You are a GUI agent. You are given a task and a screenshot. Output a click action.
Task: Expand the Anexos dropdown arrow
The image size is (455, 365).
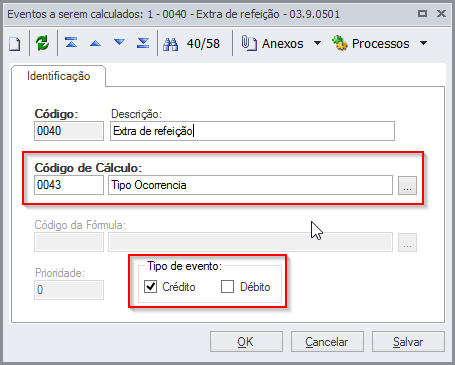(318, 43)
